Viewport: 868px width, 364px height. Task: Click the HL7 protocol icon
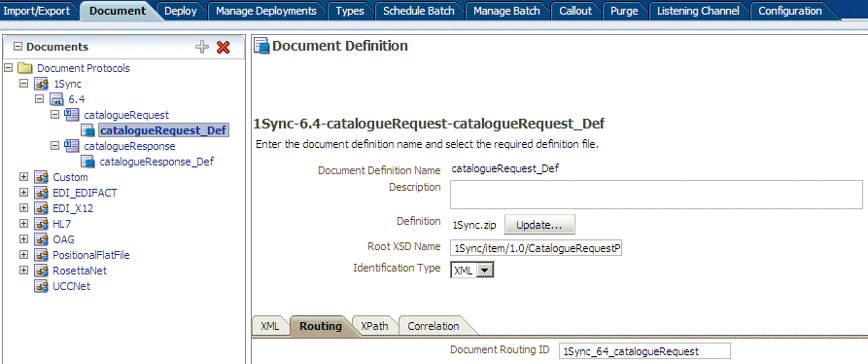click(x=42, y=224)
